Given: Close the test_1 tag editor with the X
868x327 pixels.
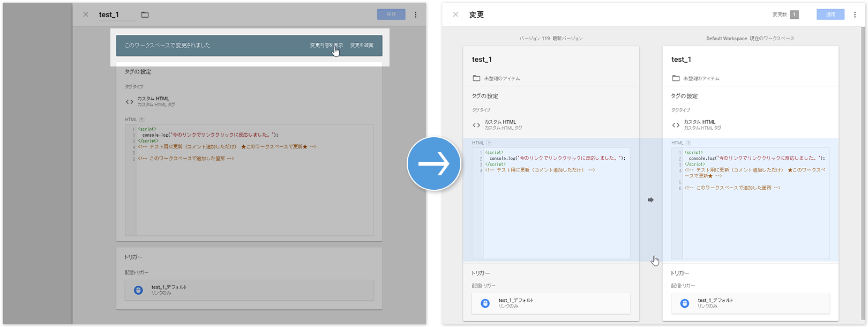Looking at the screenshot, I should pyautogui.click(x=86, y=14).
